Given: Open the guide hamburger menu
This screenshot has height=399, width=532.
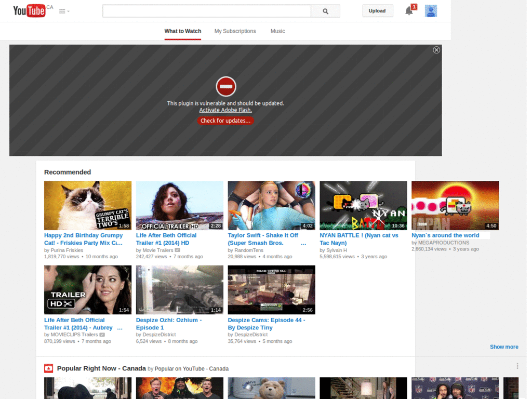Looking at the screenshot, I should (64, 11).
